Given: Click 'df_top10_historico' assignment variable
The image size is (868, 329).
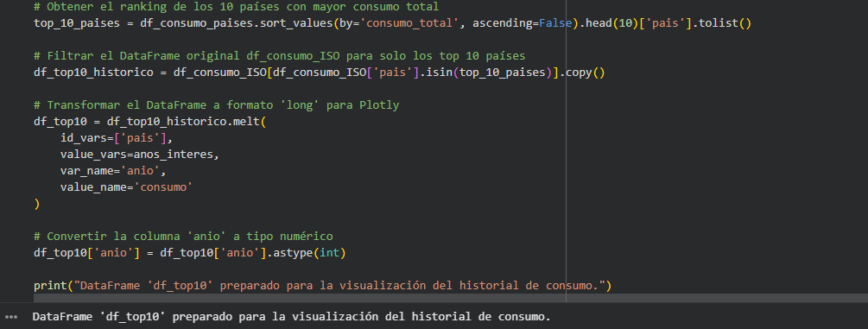Looking at the screenshot, I should (93, 73).
